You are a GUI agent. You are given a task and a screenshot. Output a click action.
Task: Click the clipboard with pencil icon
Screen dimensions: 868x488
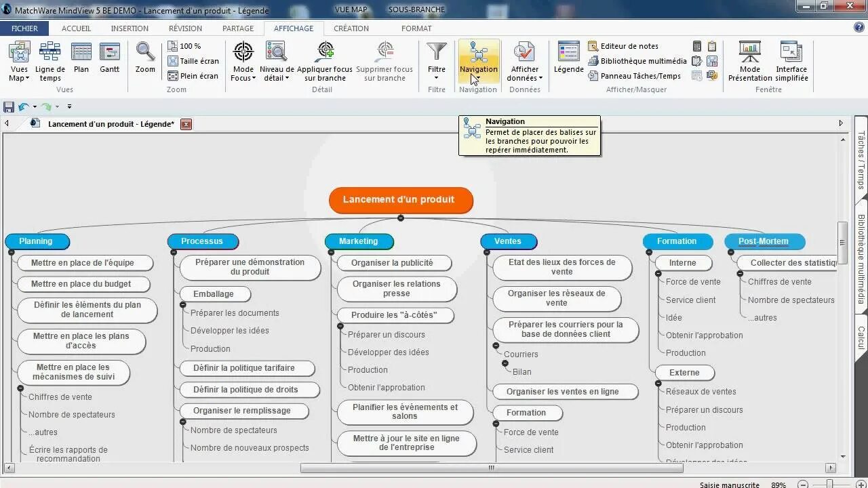(697, 61)
